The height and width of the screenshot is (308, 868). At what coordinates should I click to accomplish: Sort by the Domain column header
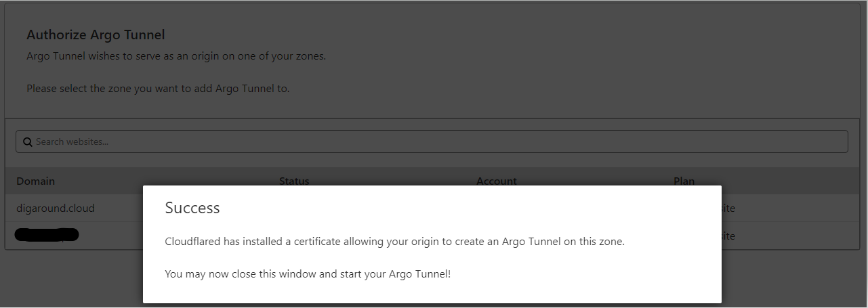pos(36,181)
